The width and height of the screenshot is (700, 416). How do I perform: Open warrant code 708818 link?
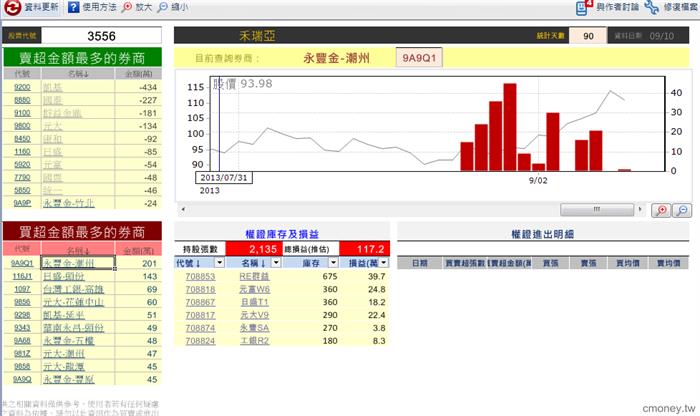coord(200,289)
